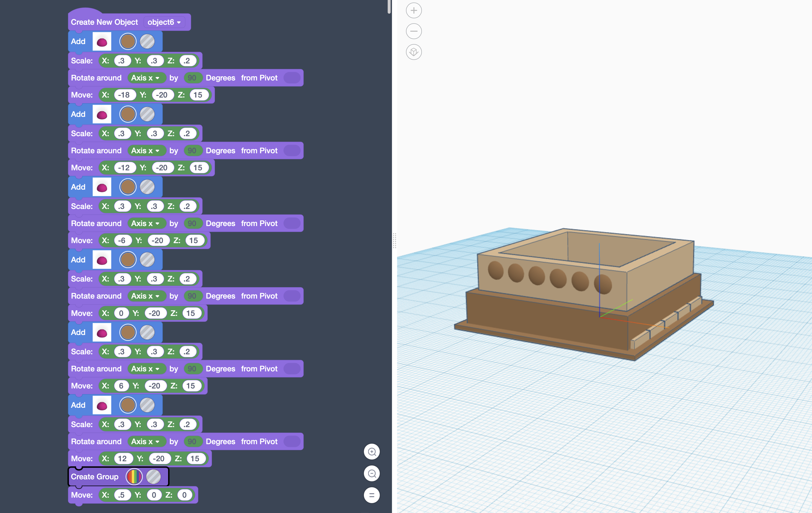Toggle from Pivot switch in first Rotate block
The image size is (812, 513).
(292, 77)
